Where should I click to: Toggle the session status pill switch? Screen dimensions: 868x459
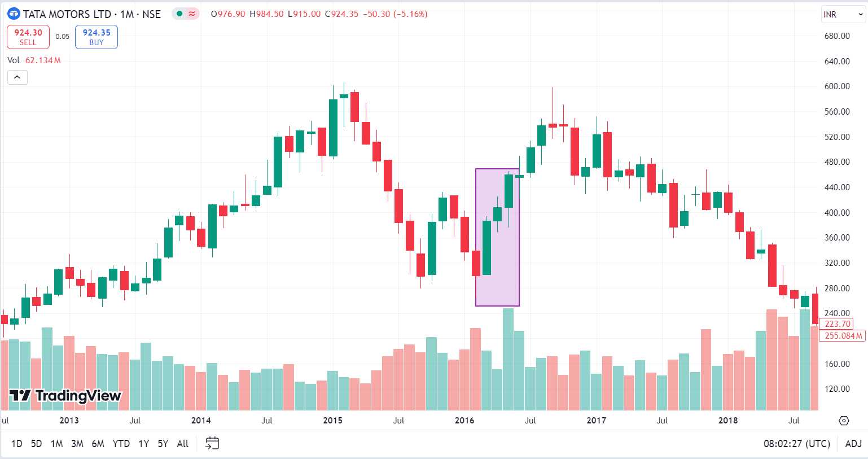tap(185, 14)
